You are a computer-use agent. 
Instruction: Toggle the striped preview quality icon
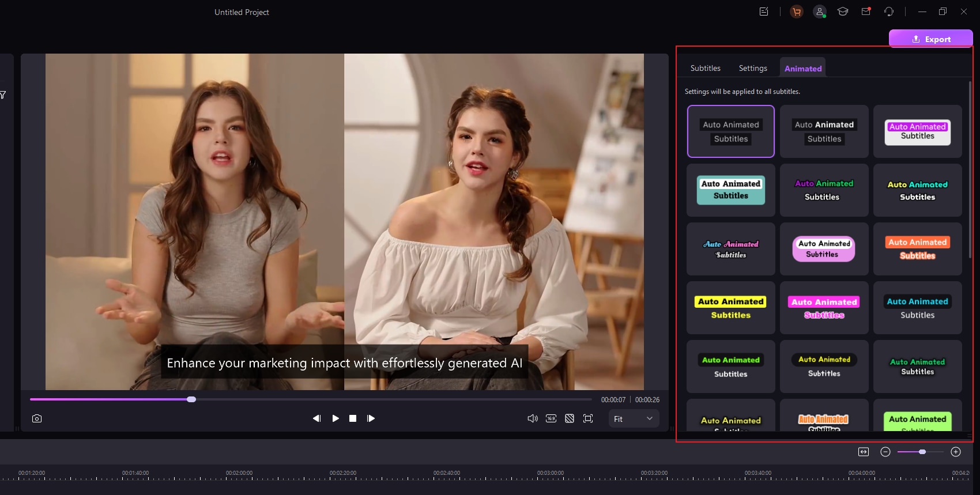point(570,418)
